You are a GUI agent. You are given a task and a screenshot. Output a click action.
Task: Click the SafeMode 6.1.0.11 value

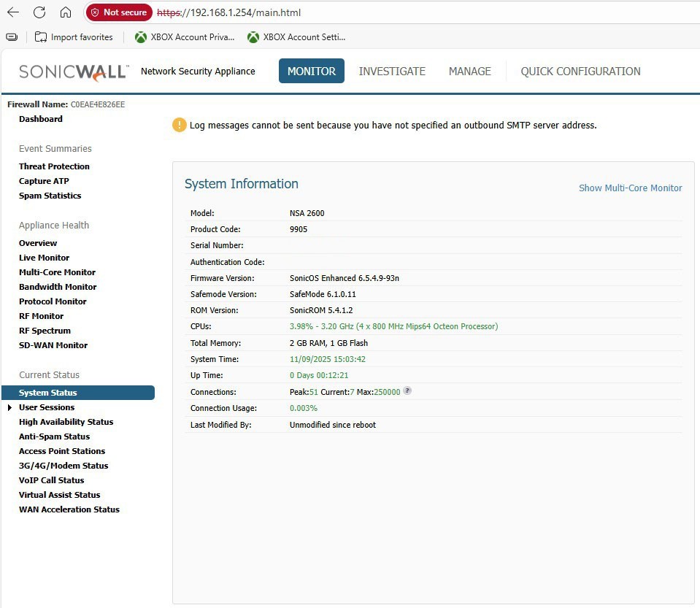323,294
